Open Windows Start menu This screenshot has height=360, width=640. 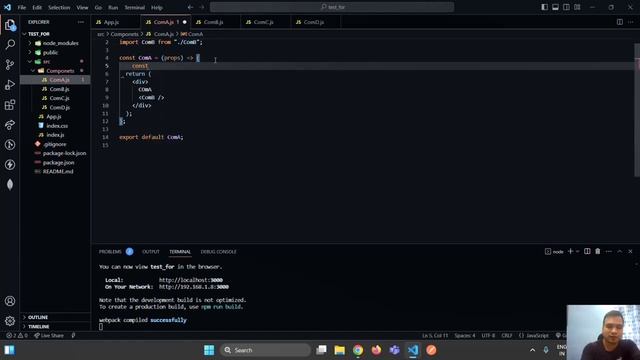click(209, 350)
